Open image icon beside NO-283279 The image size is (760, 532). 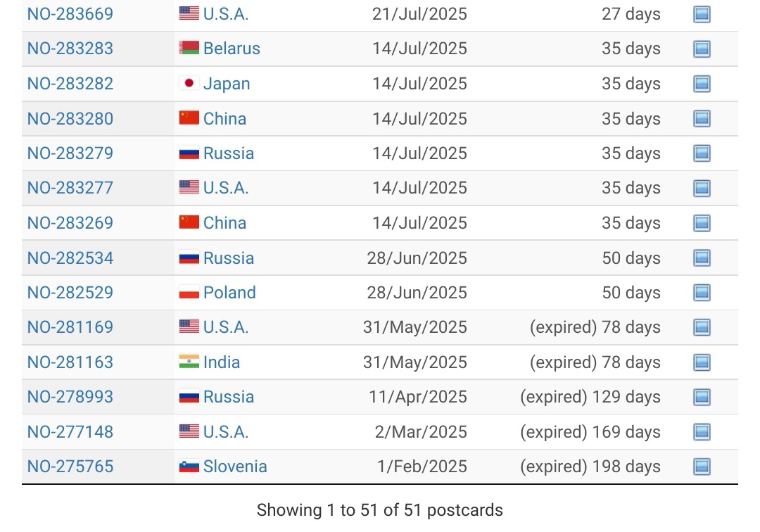702,153
